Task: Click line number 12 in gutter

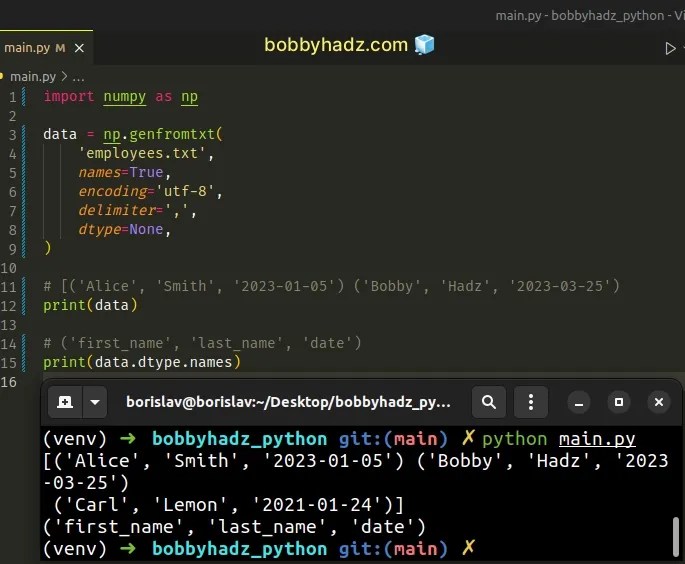Action: click(x=8, y=306)
